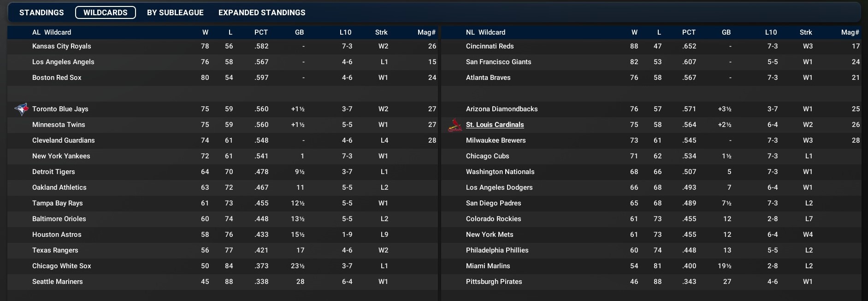The width and height of the screenshot is (868, 301).
Task: Click the Toronto Blue Jays logo icon
Action: tap(21, 109)
